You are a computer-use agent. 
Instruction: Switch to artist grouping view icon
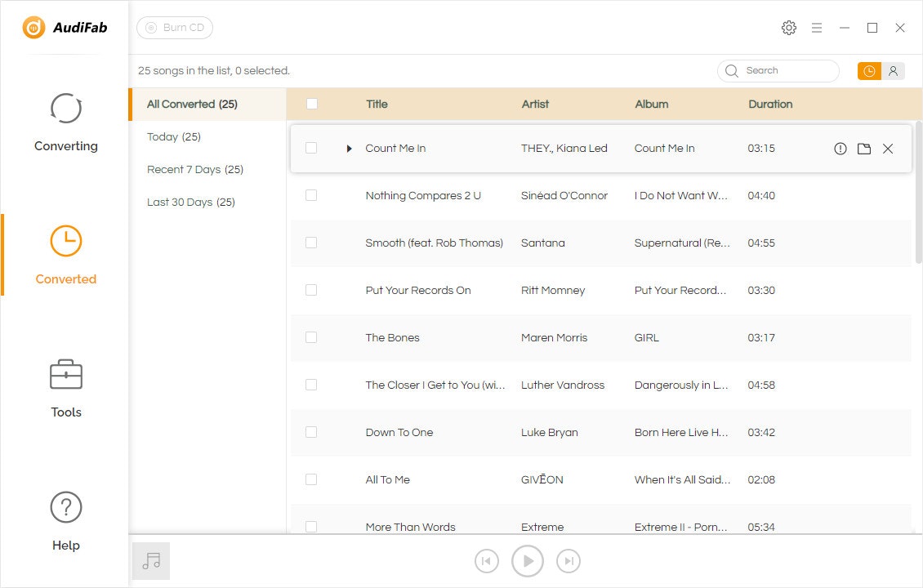pos(893,70)
